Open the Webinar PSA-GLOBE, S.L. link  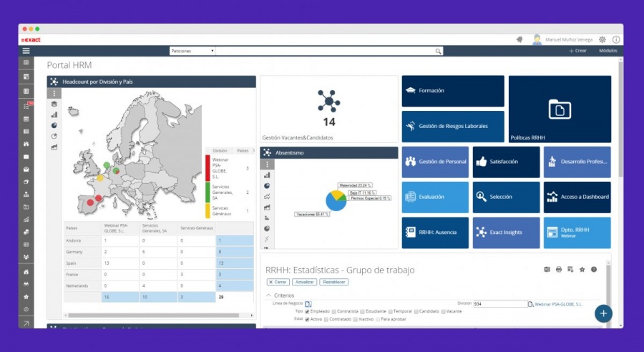(x=559, y=304)
